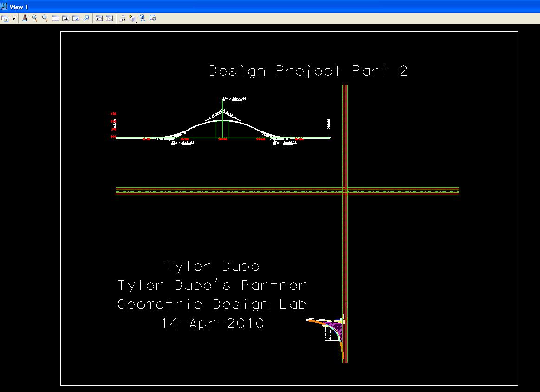This screenshot has height=392, width=540.
Task: Go back with View Previous
Action: [x=99, y=19]
